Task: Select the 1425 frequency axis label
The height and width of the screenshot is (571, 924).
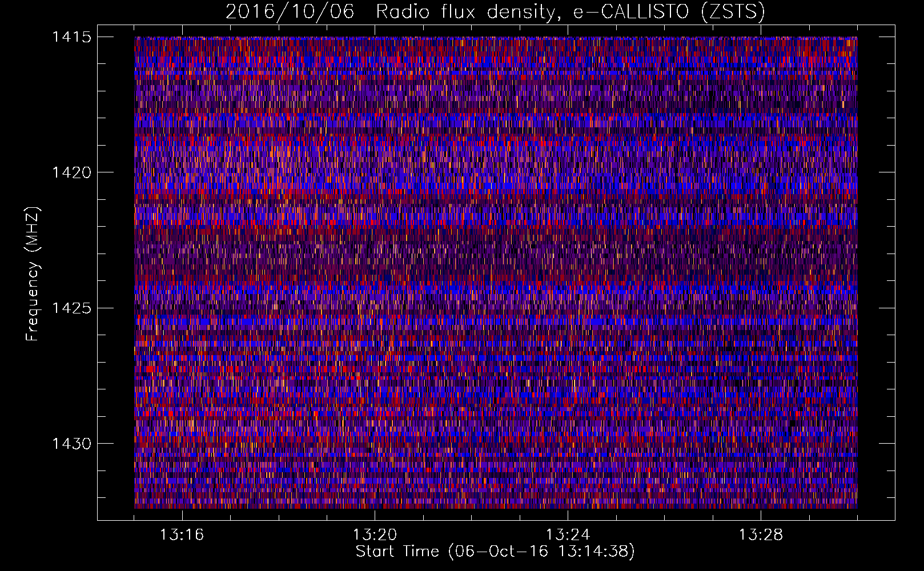Action: (71, 308)
